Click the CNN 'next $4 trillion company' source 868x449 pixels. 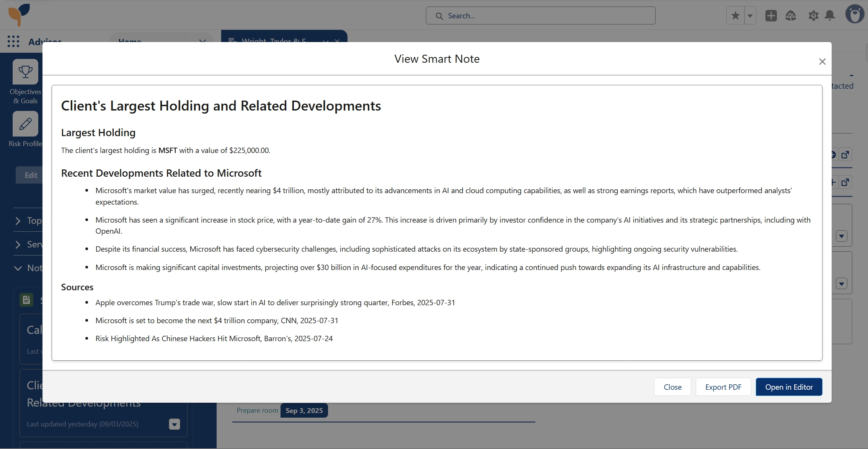pos(217,320)
